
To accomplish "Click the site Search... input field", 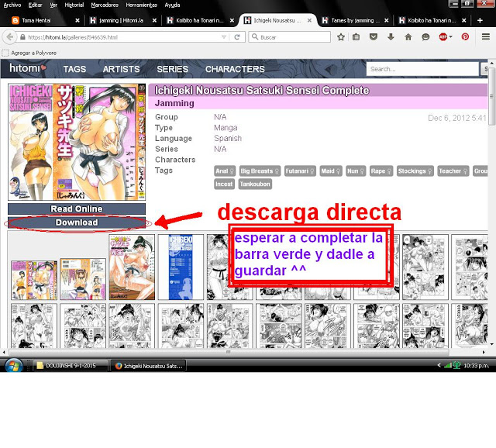I will (422, 69).
